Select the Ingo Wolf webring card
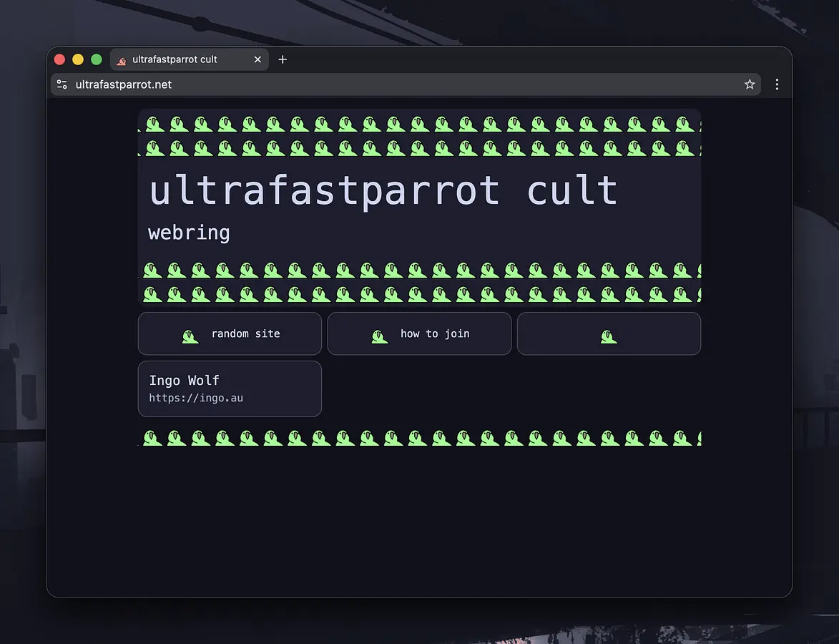 pyautogui.click(x=230, y=389)
